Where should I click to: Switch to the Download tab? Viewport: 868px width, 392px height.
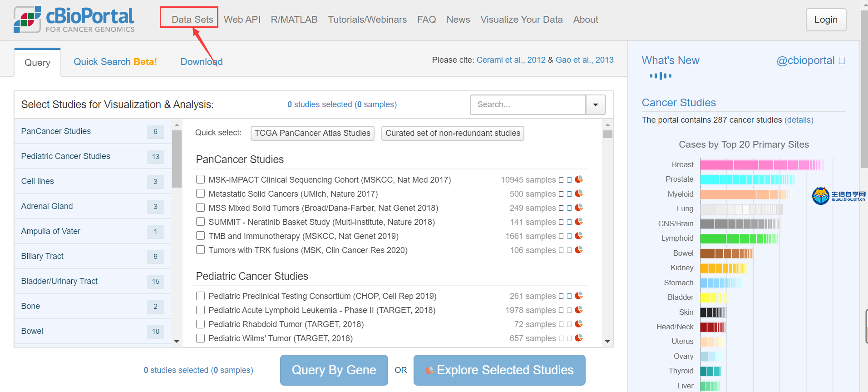point(202,62)
